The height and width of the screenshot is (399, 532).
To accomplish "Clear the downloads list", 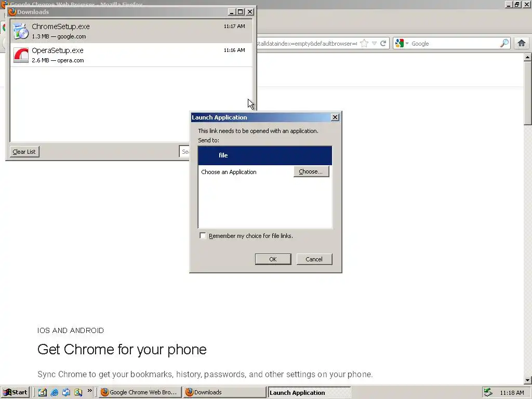I will click(24, 152).
